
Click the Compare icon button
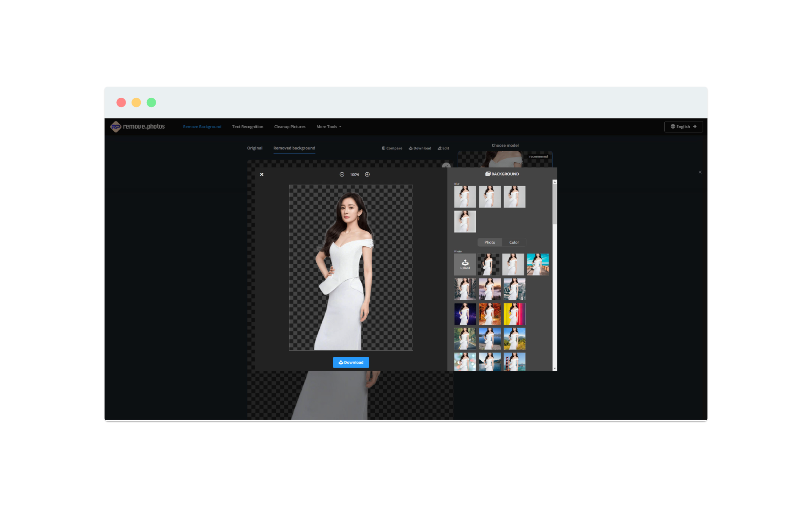[392, 148]
